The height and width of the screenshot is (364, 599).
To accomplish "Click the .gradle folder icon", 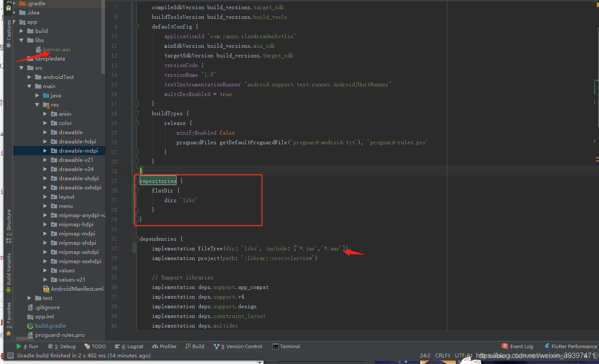I will 22,4.
